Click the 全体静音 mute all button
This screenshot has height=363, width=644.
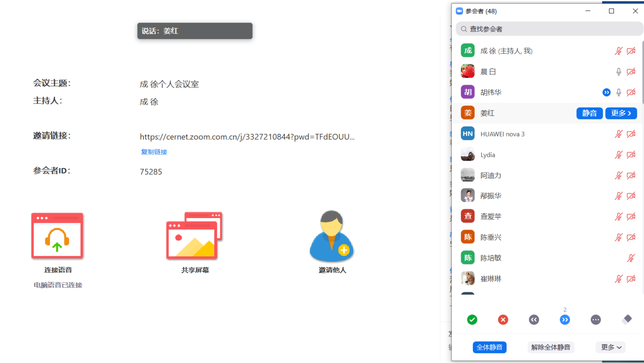pos(489,347)
